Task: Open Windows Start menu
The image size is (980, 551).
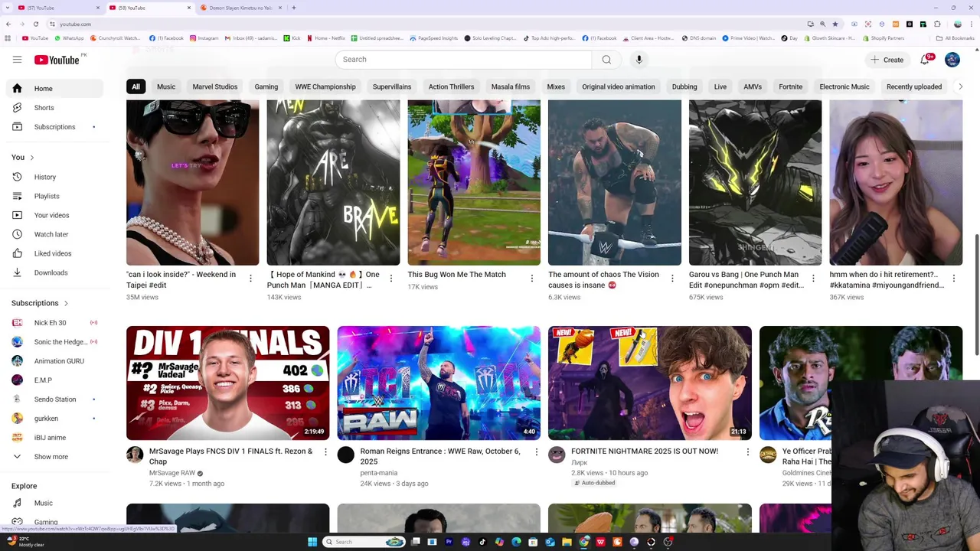Action: [312, 542]
